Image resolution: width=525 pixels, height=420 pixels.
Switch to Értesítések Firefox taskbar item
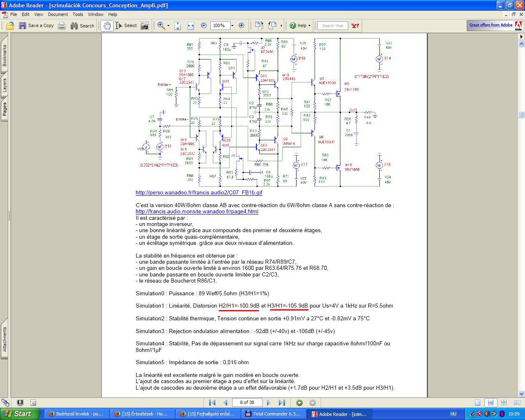143,414
